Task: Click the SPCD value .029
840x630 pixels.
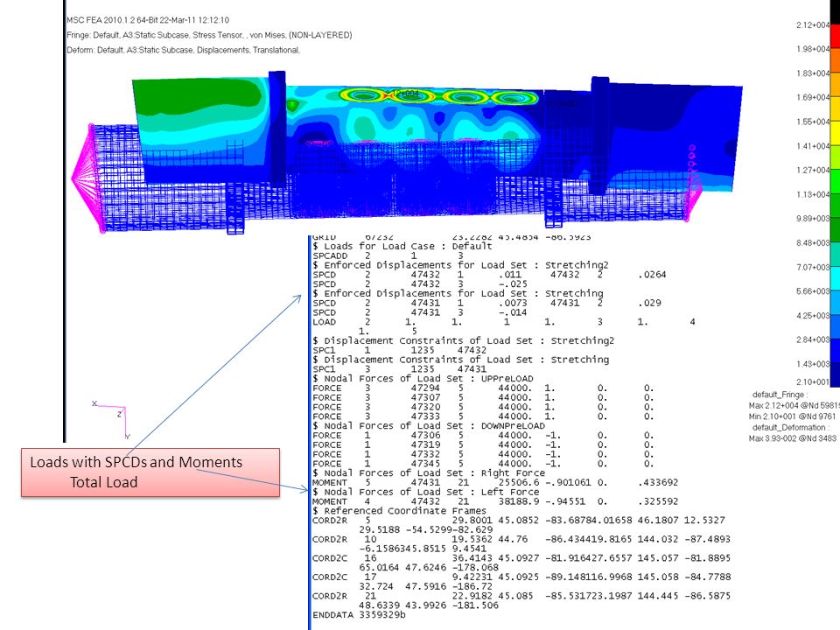Action: pyautogui.click(x=649, y=304)
